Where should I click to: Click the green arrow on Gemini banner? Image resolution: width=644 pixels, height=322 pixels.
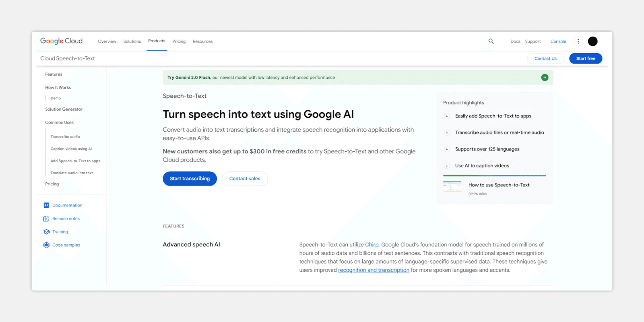click(x=545, y=77)
